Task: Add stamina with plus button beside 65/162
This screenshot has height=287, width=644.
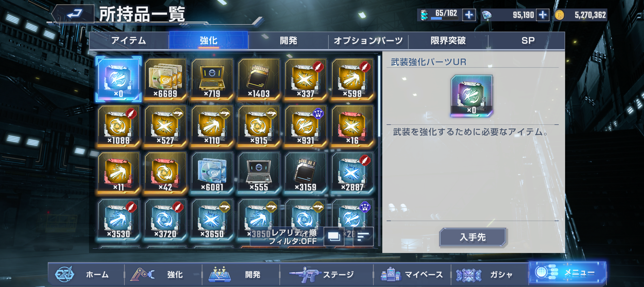Action: [x=469, y=15]
